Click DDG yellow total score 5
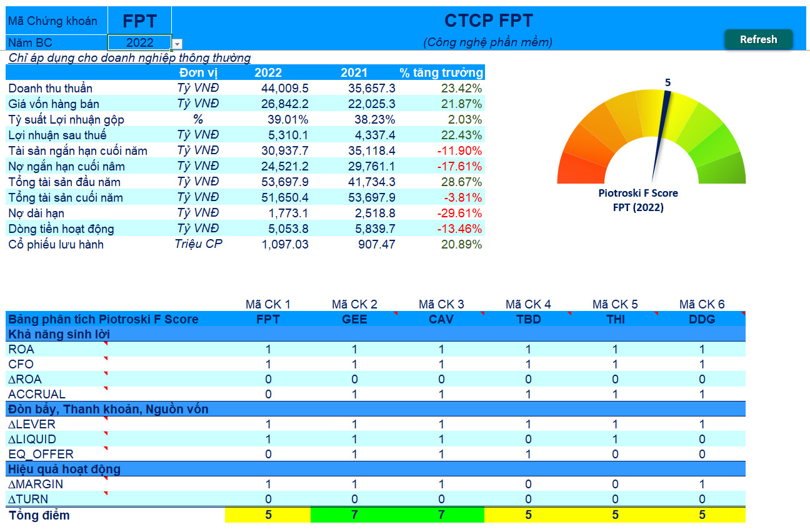The height and width of the screenshot is (532, 810). point(702,516)
